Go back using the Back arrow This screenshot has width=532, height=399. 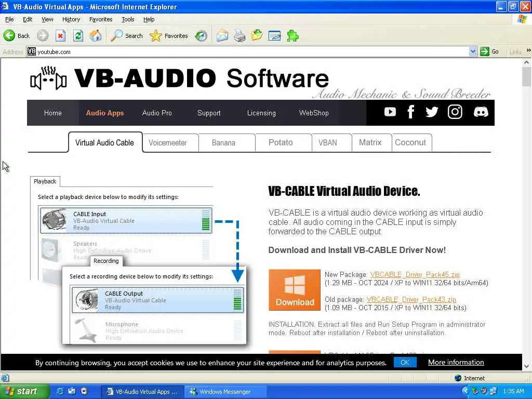click(16, 36)
